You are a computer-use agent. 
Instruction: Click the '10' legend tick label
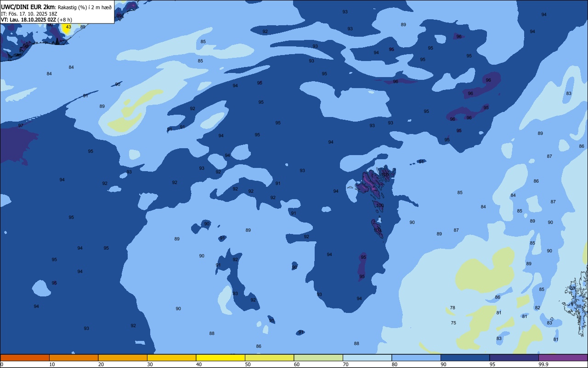pyautogui.click(x=52, y=364)
